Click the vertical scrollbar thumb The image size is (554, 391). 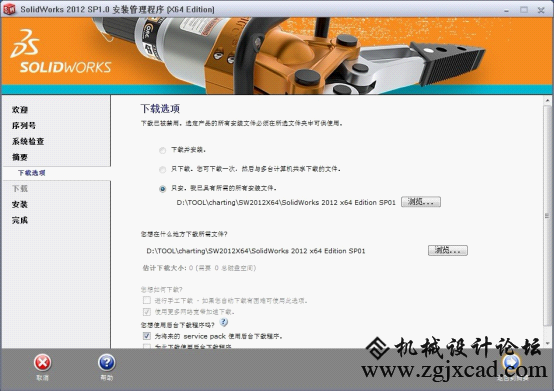click(x=548, y=215)
